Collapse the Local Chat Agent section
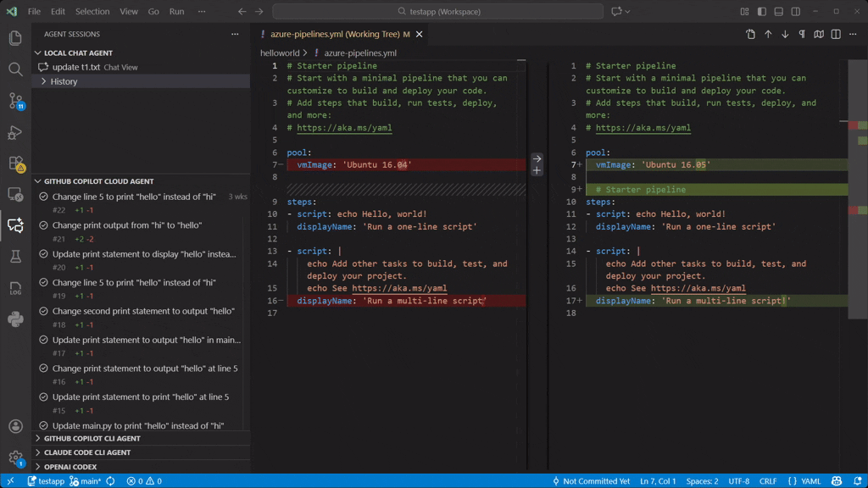The height and width of the screenshot is (488, 868). pyautogui.click(x=37, y=53)
